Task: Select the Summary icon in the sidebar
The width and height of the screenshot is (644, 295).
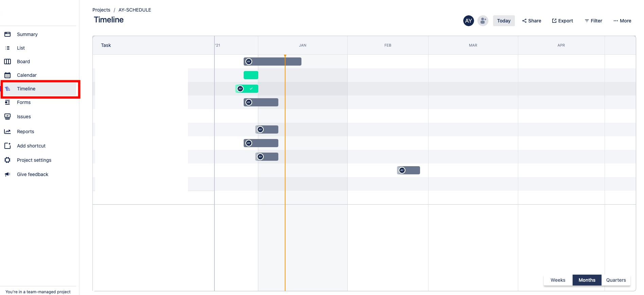Action: point(7,34)
